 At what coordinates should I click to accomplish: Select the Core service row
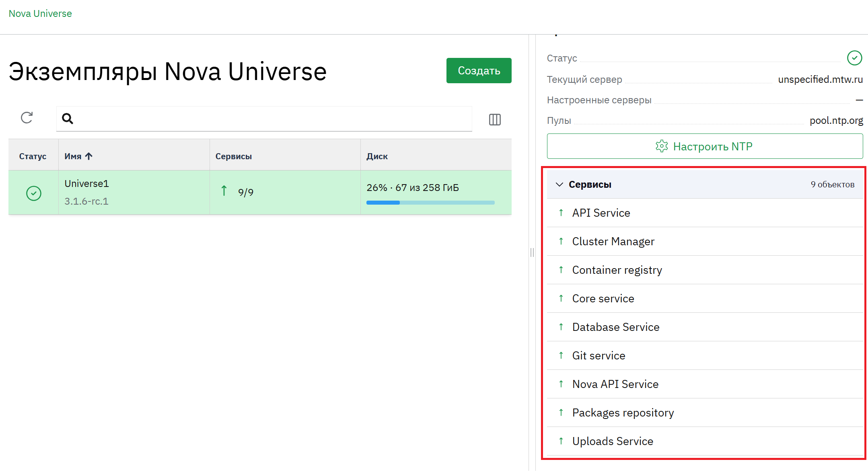[x=705, y=298]
